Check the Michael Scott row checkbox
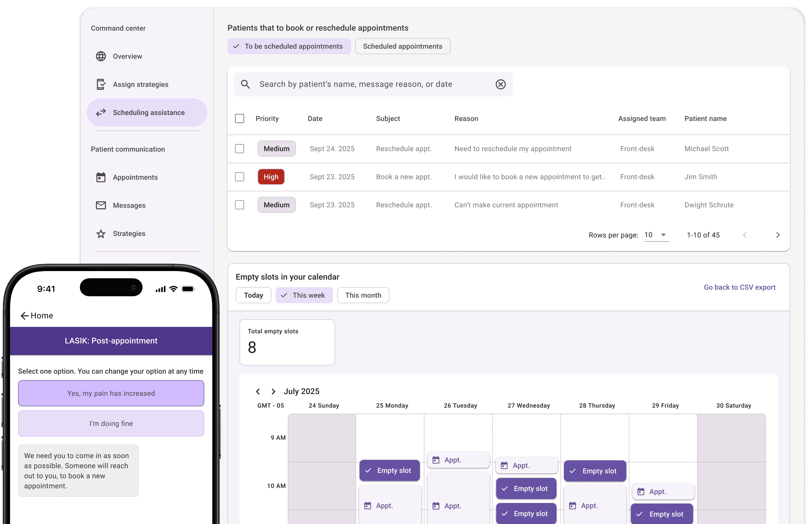 coord(239,149)
